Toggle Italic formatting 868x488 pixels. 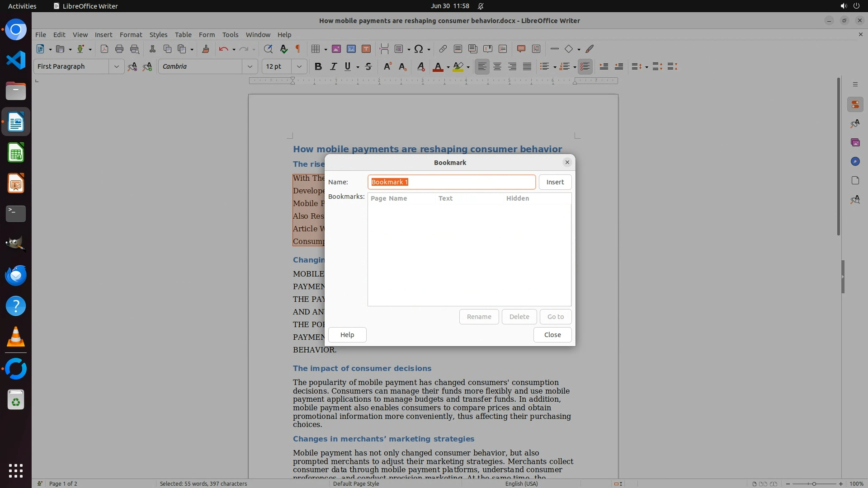pyautogui.click(x=333, y=67)
